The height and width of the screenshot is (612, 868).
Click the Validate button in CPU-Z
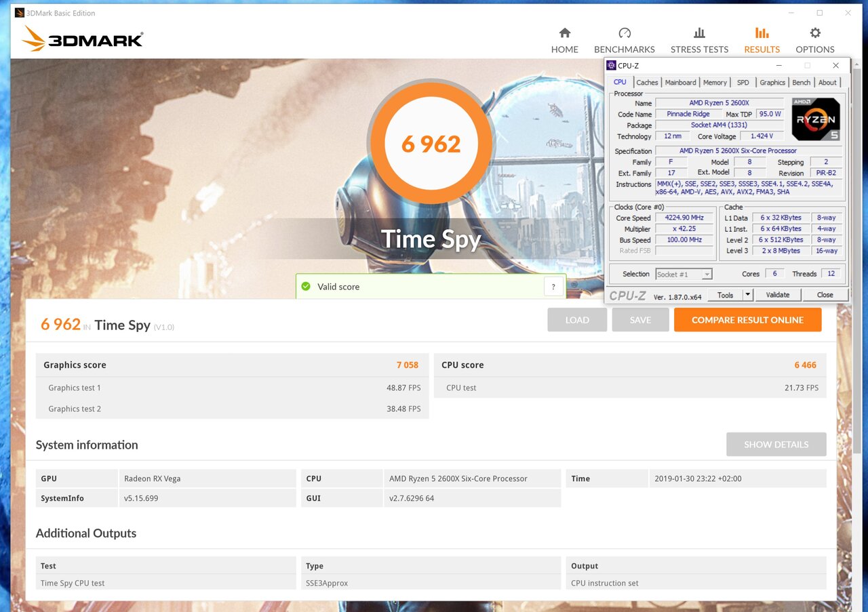click(x=778, y=295)
